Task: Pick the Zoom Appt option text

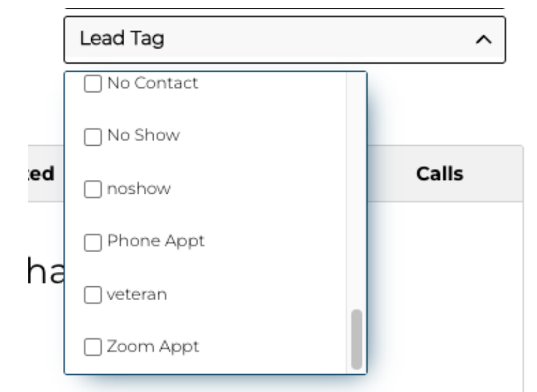Action: tap(153, 347)
